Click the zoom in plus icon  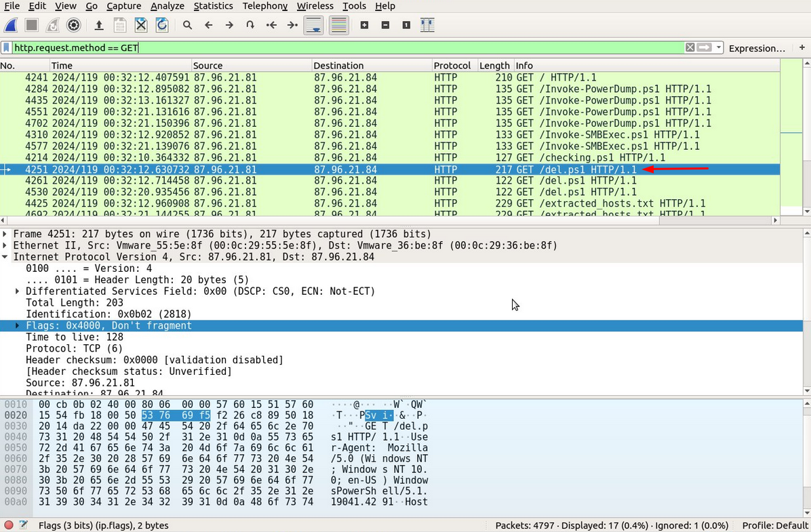(364, 25)
